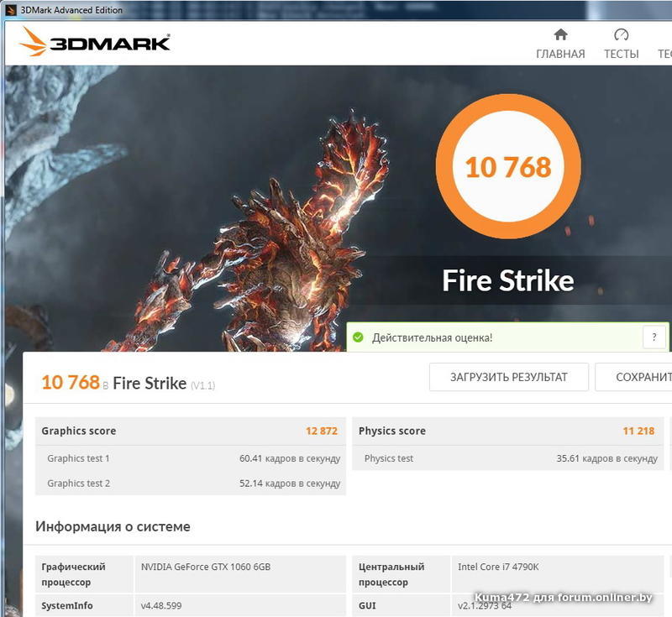The width and height of the screenshot is (672, 617).
Task: Click the Graphics score label
Action: tap(79, 431)
